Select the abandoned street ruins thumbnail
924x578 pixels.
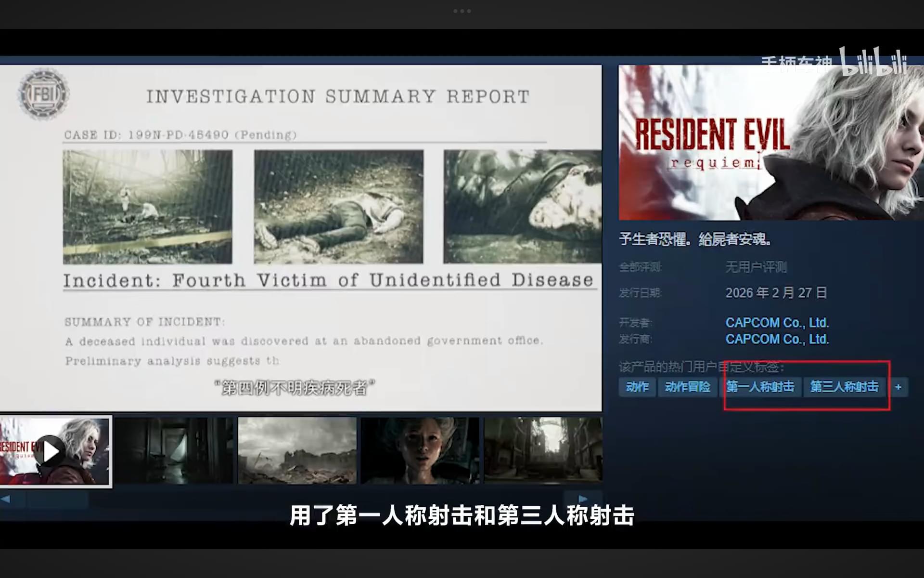tap(543, 451)
